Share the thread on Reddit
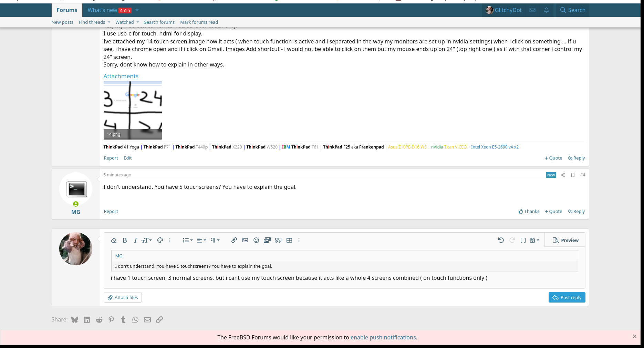This screenshot has height=348, width=644. click(x=99, y=320)
